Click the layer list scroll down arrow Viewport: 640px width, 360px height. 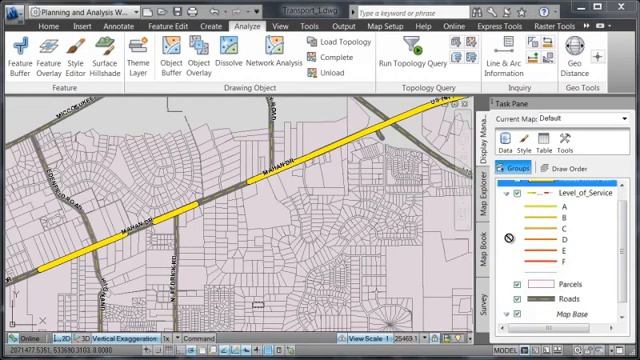point(622,318)
